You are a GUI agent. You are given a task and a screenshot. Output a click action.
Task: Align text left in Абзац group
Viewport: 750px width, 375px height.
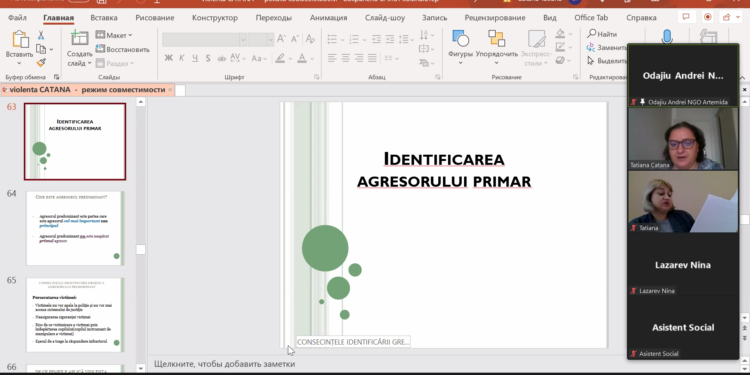click(x=332, y=58)
